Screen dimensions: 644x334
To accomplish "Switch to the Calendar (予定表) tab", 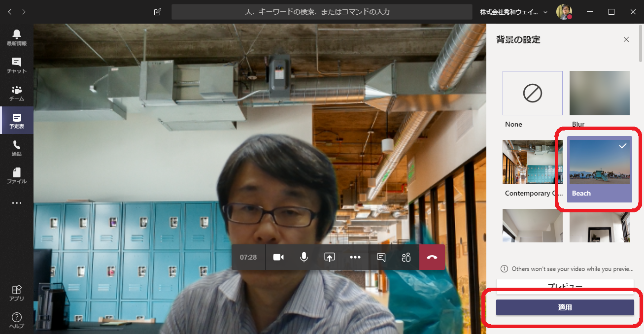I will click(x=17, y=120).
